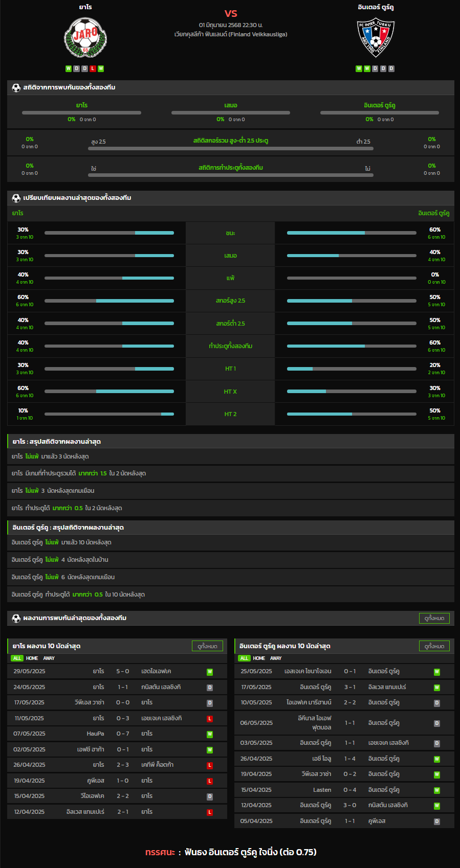Click the date 19/04/2025 in Inter Turku table
The image size is (460, 868).
pos(257,774)
